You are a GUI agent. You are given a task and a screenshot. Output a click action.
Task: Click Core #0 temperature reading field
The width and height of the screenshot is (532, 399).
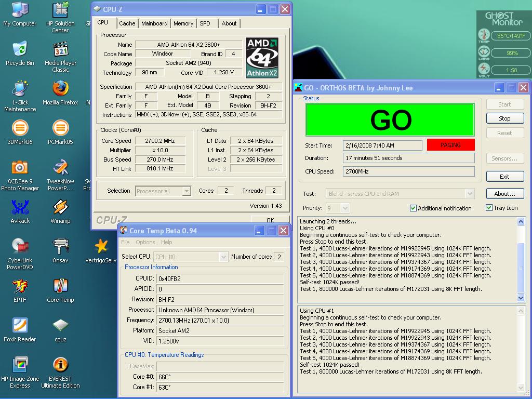pos(220,377)
